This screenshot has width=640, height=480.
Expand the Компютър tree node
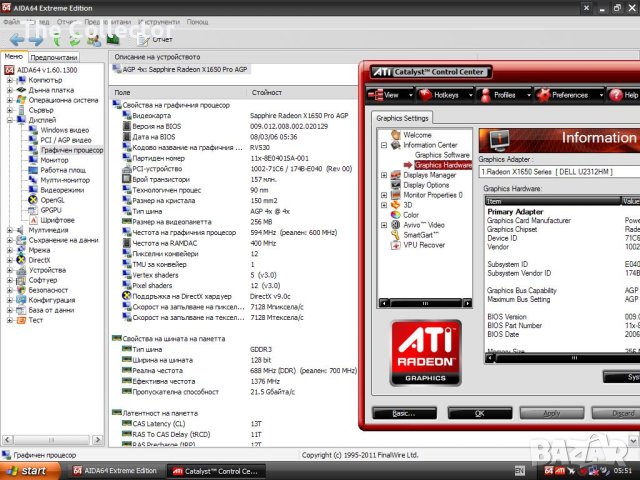click(9, 80)
